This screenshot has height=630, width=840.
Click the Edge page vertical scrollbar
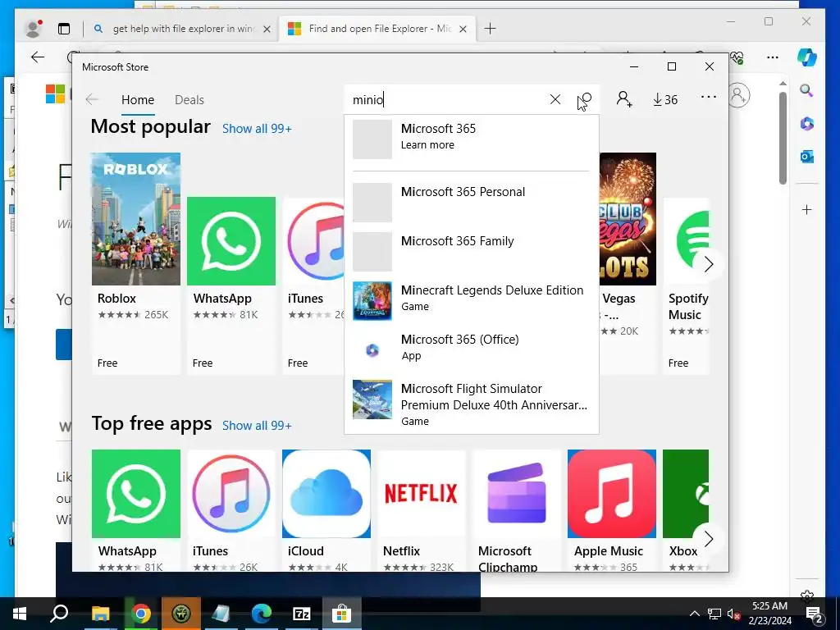coord(783,139)
